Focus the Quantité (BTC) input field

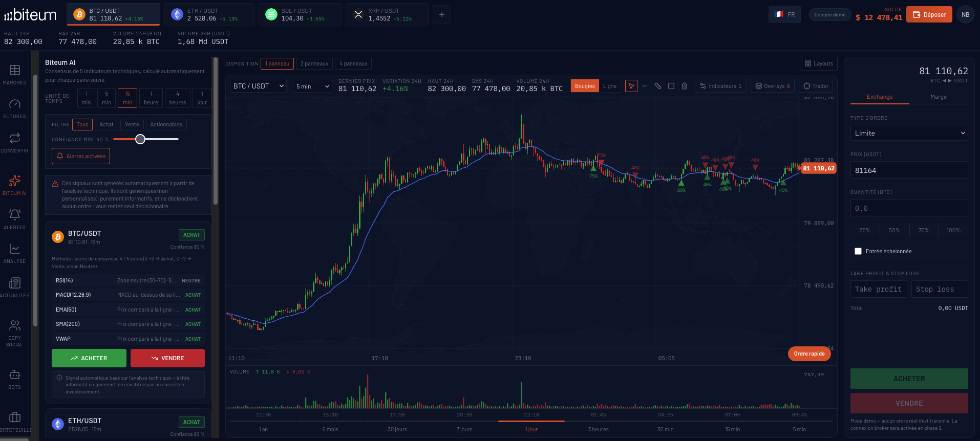909,208
